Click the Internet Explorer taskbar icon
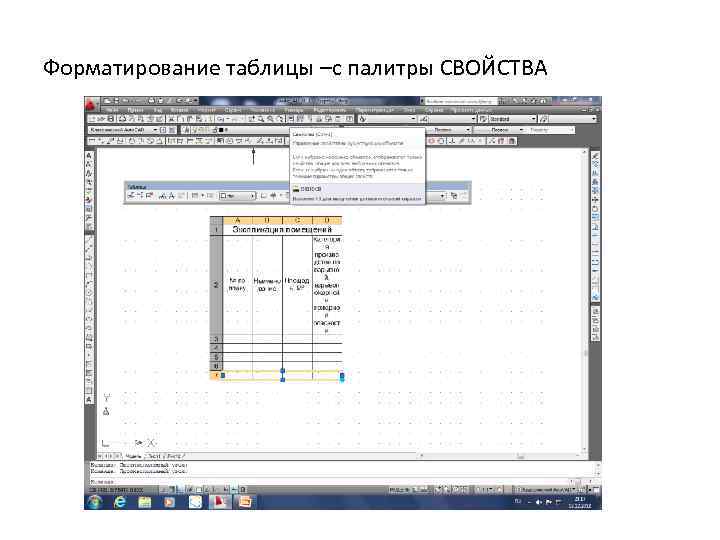 pyautogui.click(x=119, y=502)
